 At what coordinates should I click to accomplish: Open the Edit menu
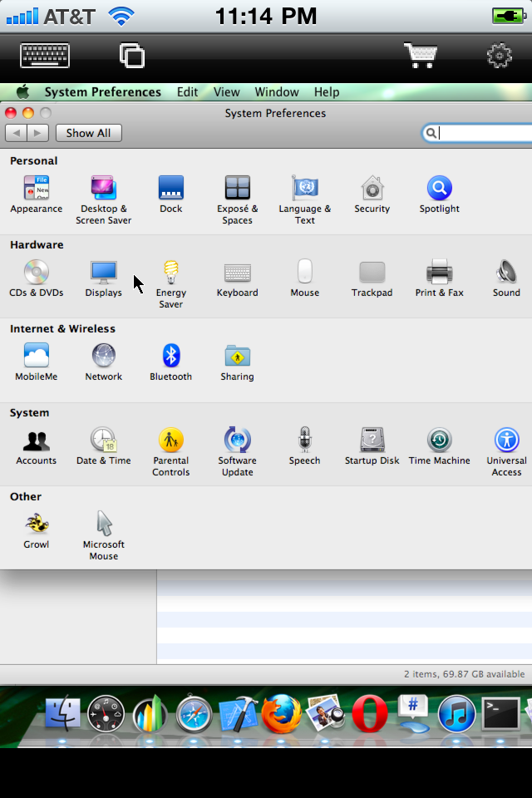(187, 92)
